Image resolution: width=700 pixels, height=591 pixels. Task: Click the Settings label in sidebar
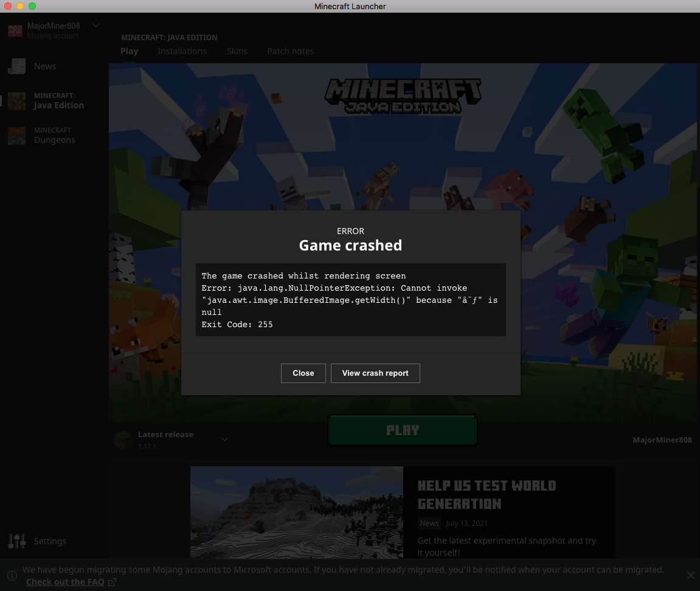[50, 541]
